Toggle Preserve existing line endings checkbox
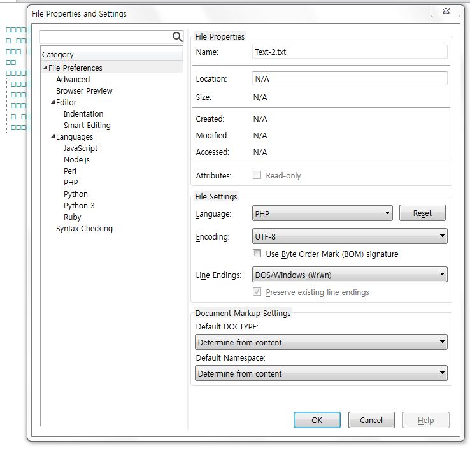Viewport: 470px width, 476px height. (257, 292)
